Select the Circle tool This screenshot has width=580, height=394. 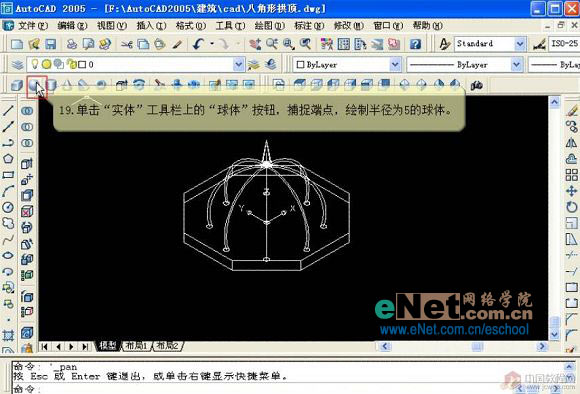(x=8, y=207)
